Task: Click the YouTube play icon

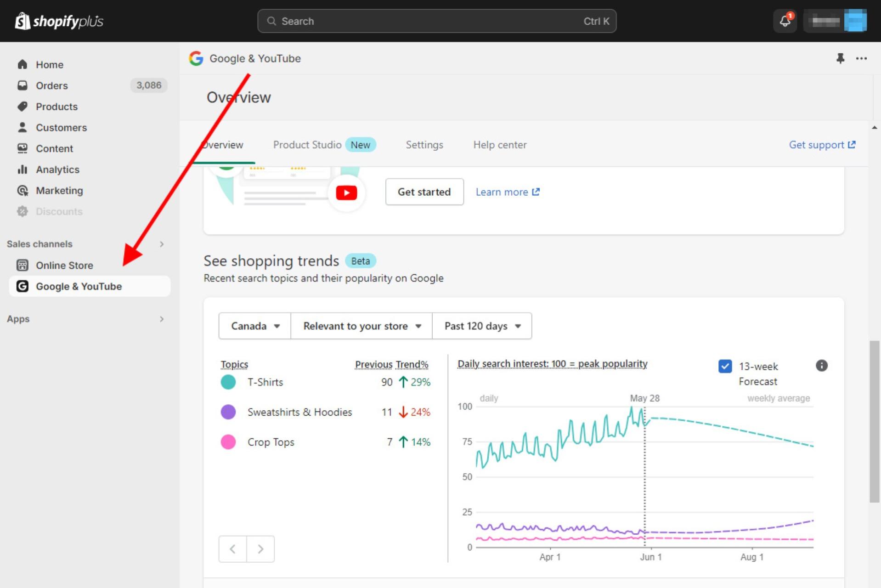Action: 346,193
